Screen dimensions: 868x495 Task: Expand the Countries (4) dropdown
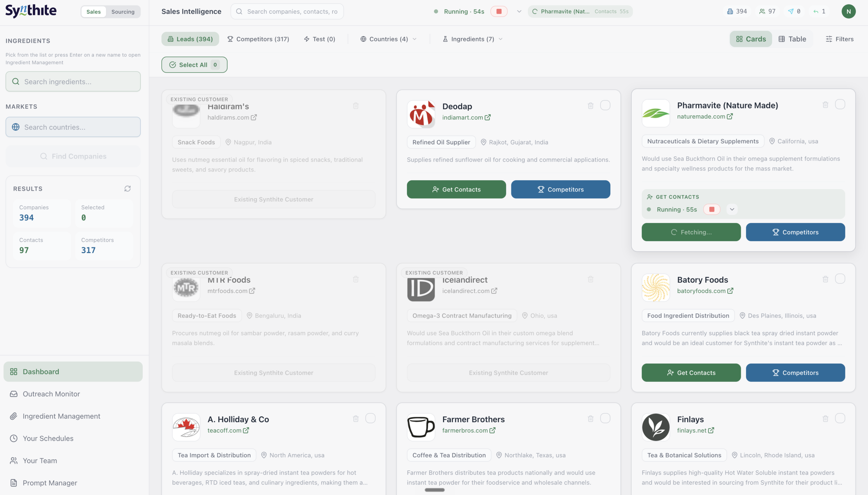389,39
